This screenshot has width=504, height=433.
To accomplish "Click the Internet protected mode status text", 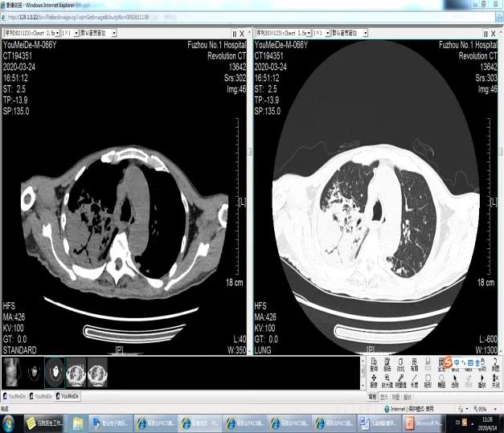I will 409,409.
